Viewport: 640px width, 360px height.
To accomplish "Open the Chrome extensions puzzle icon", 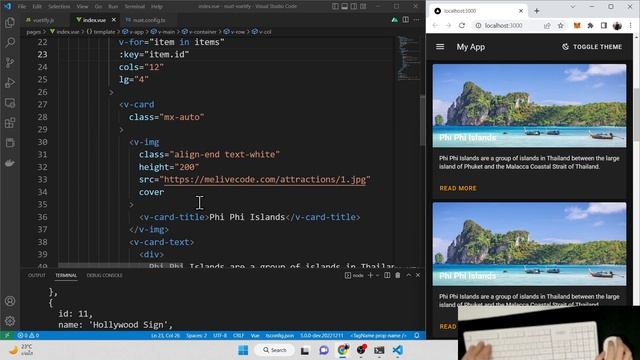I will [x=590, y=25].
